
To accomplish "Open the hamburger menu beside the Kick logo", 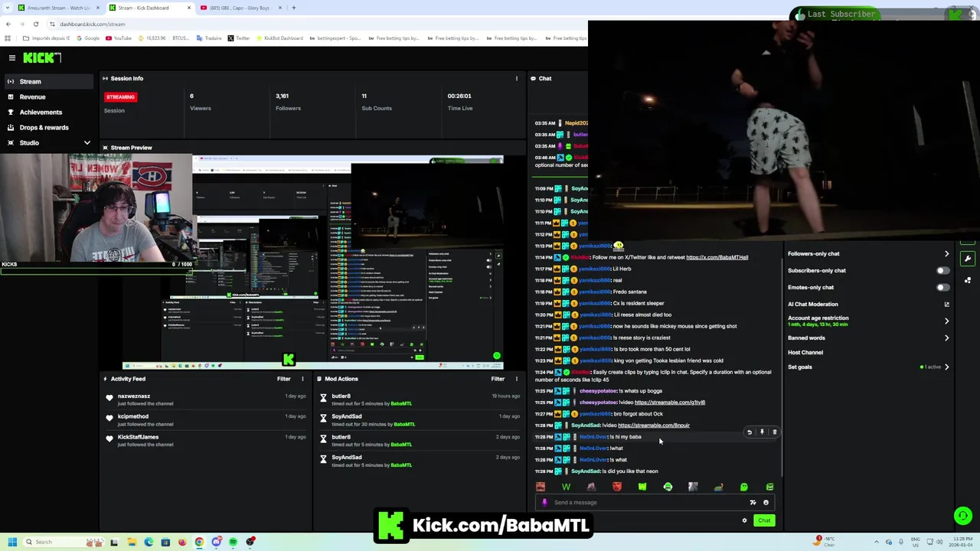I will pos(12,58).
